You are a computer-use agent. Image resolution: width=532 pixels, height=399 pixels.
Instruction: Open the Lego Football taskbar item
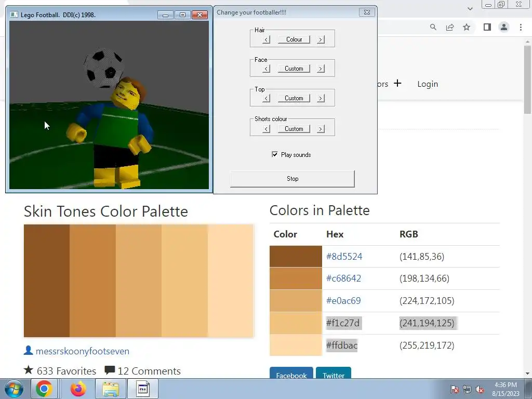(x=143, y=389)
